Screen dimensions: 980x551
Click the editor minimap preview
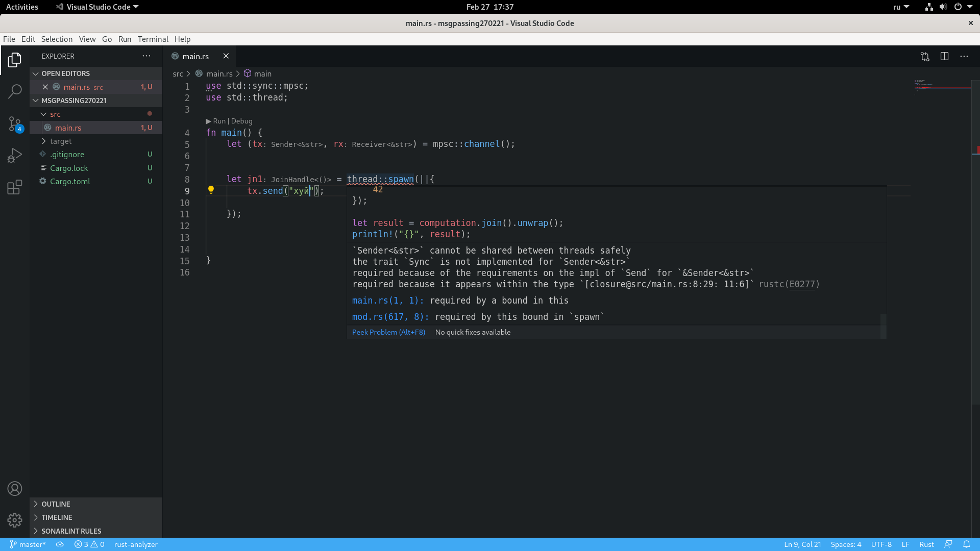pos(942,88)
